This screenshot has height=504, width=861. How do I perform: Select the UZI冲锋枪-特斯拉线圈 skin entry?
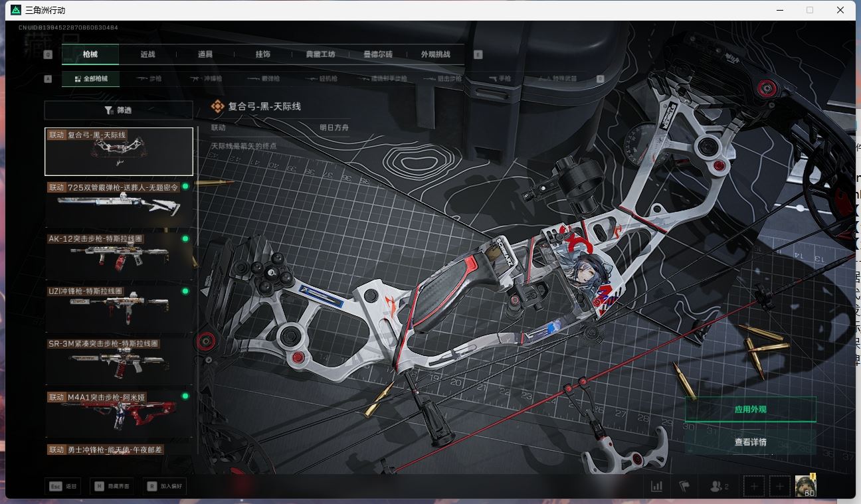pyautogui.click(x=118, y=307)
